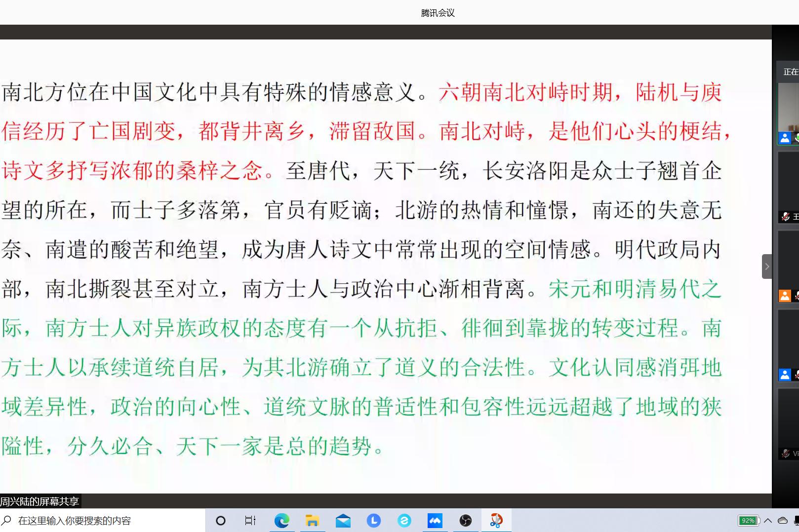Open File Explorer from the taskbar
The height and width of the screenshot is (532, 799).
coord(312,521)
